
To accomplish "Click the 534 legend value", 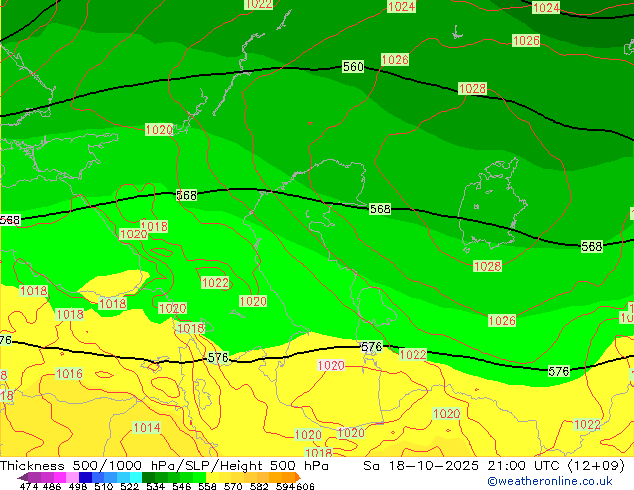I will pyautogui.click(x=155, y=486).
